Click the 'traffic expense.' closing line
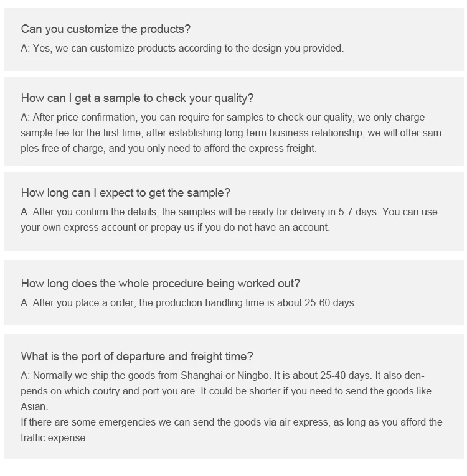This screenshot has width=467, height=476. pyautogui.click(x=54, y=438)
